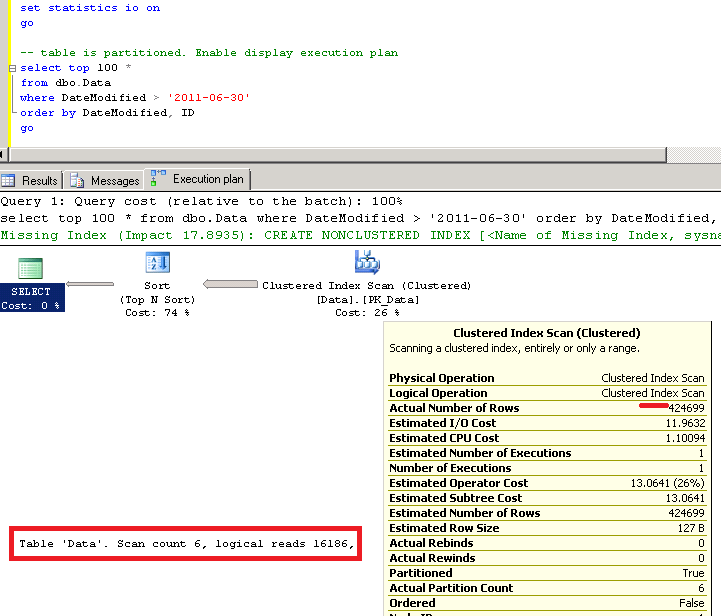Click the 'Estimated CPU Cost' row

click(547, 438)
